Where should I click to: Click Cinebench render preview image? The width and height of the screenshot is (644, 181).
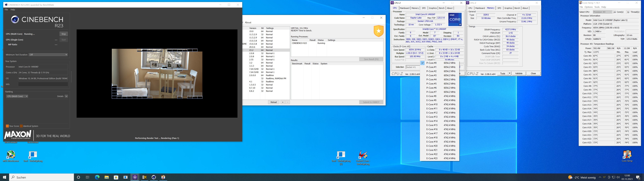[157, 74]
